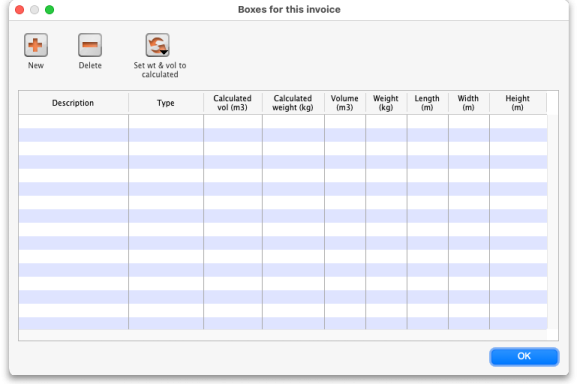Click the Height (m) column header
The width and height of the screenshot is (577, 384).
(518, 103)
